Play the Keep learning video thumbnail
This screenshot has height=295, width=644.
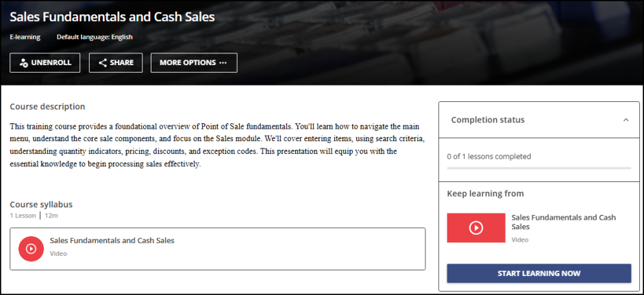click(x=475, y=228)
